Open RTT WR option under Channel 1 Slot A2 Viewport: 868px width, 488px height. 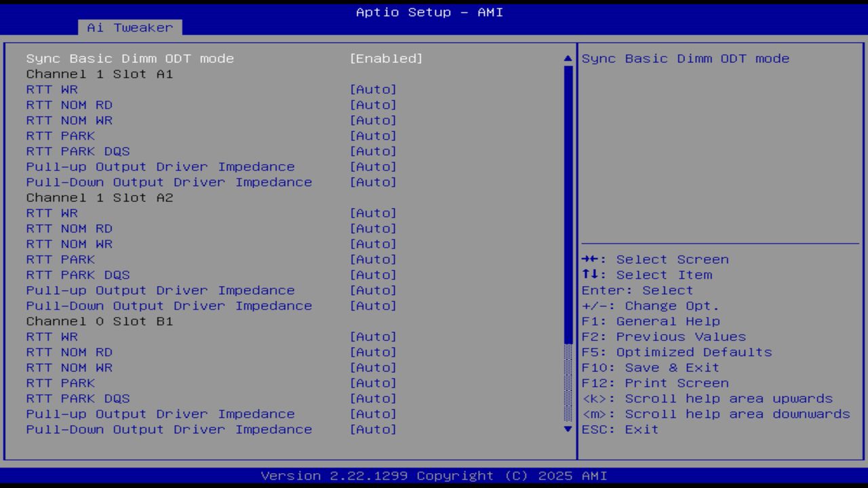point(52,213)
